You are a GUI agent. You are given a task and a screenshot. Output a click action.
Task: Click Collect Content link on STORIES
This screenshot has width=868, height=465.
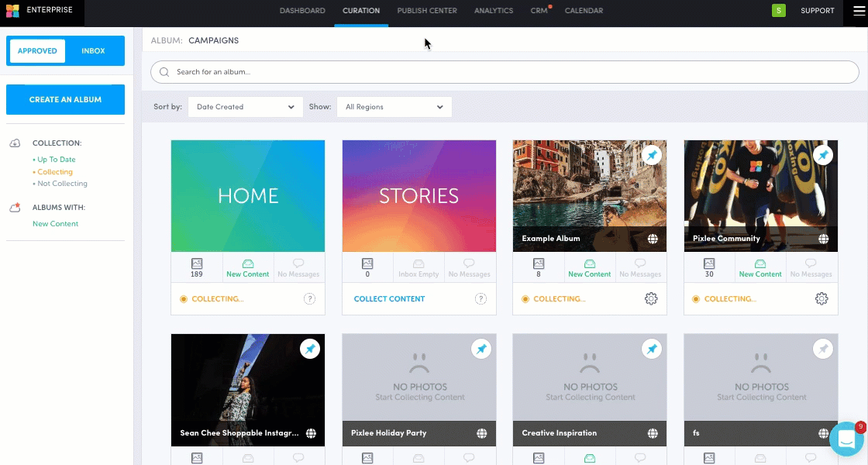tap(389, 299)
